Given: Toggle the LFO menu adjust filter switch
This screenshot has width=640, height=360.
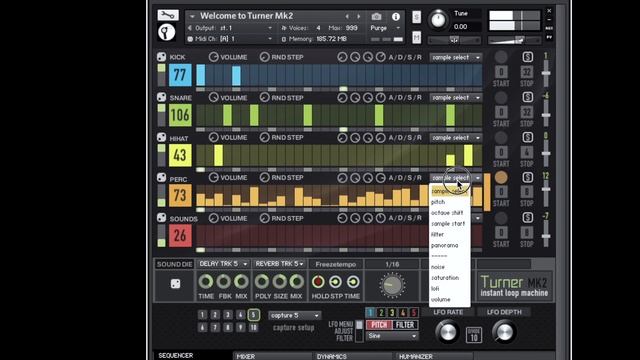Looking at the screenshot, I should 359,331.
